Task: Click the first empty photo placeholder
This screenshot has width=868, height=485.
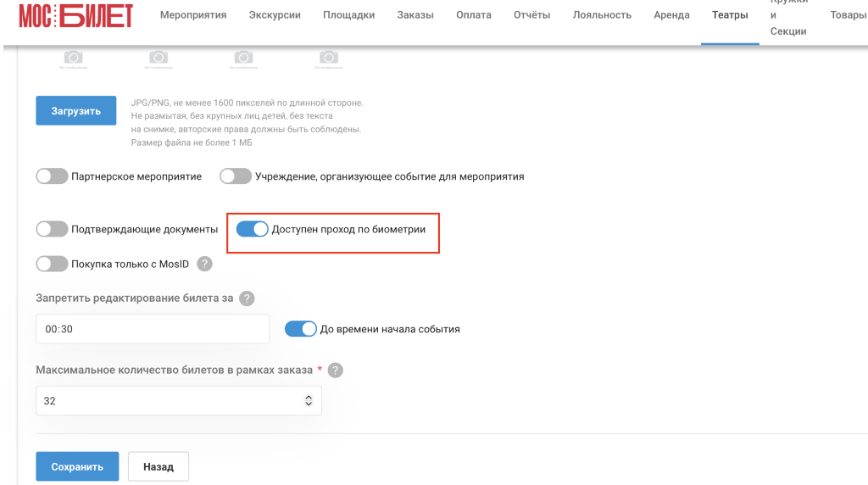Action: 73,59
